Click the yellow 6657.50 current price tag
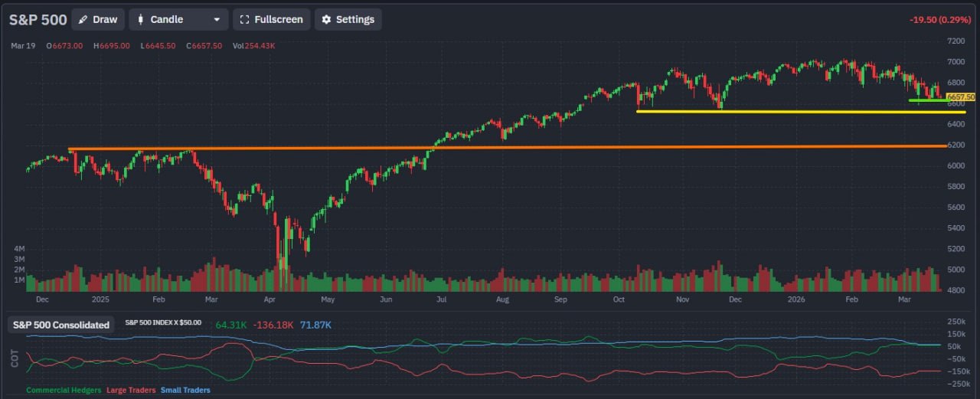Screen dimensions: 980x399 (961, 97)
